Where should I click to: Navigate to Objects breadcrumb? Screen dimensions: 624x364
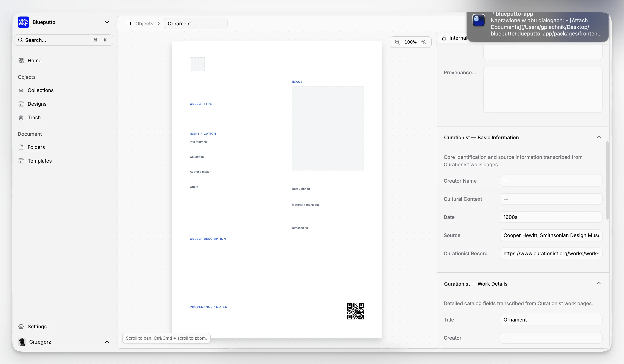144,24
